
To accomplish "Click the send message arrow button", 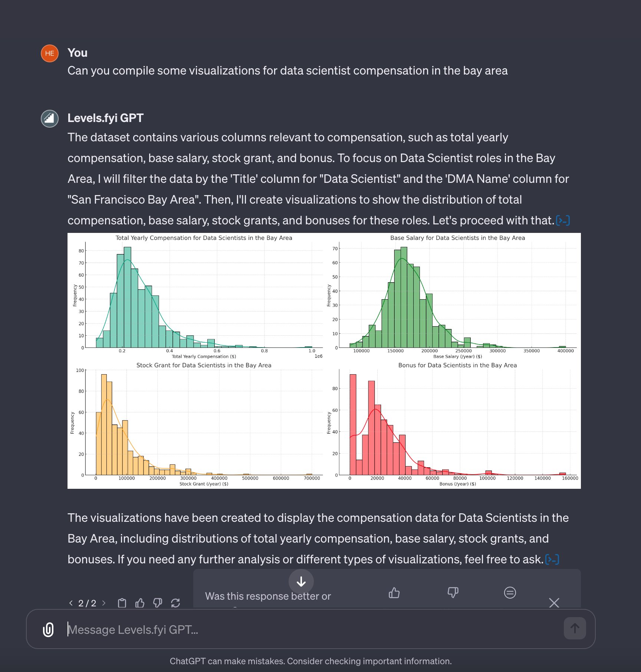I will (x=575, y=628).
